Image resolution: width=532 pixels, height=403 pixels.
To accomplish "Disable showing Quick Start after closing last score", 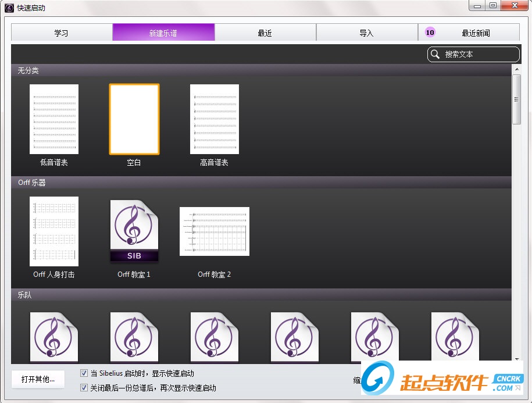I will [x=84, y=387].
